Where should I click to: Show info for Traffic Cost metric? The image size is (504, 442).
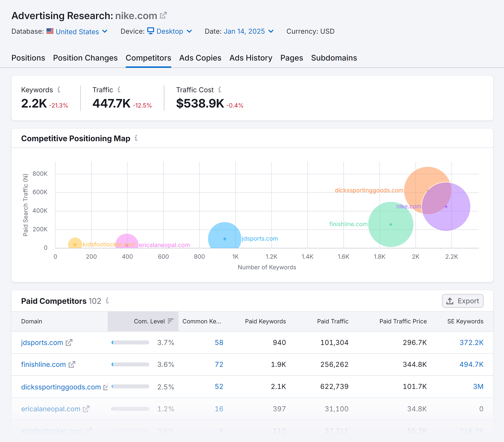[220, 89]
